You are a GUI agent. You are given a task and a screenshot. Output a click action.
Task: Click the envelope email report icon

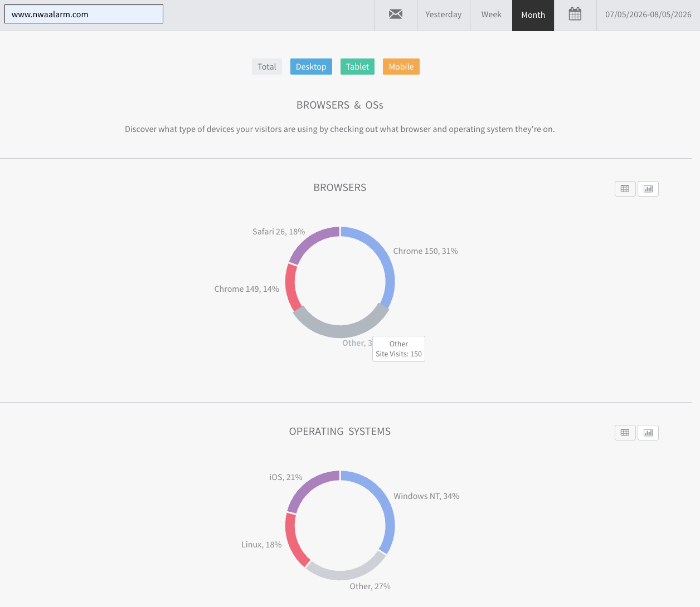pyautogui.click(x=396, y=14)
